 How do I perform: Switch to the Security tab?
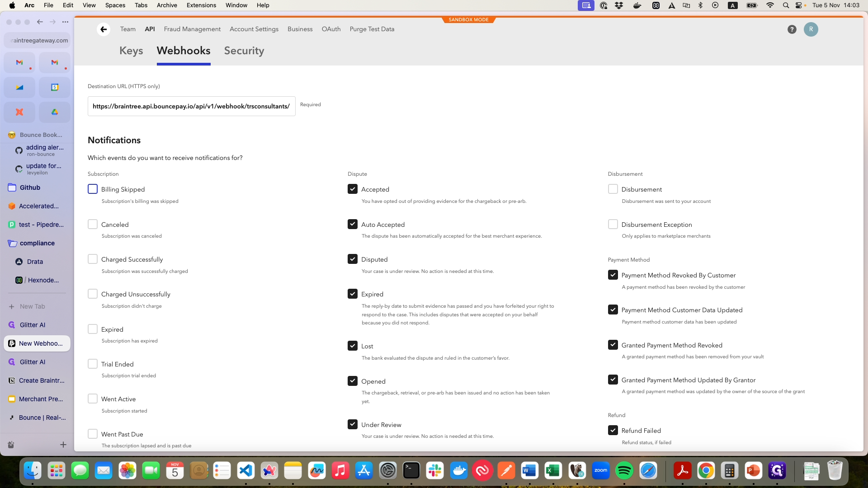[x=244, y=51]
